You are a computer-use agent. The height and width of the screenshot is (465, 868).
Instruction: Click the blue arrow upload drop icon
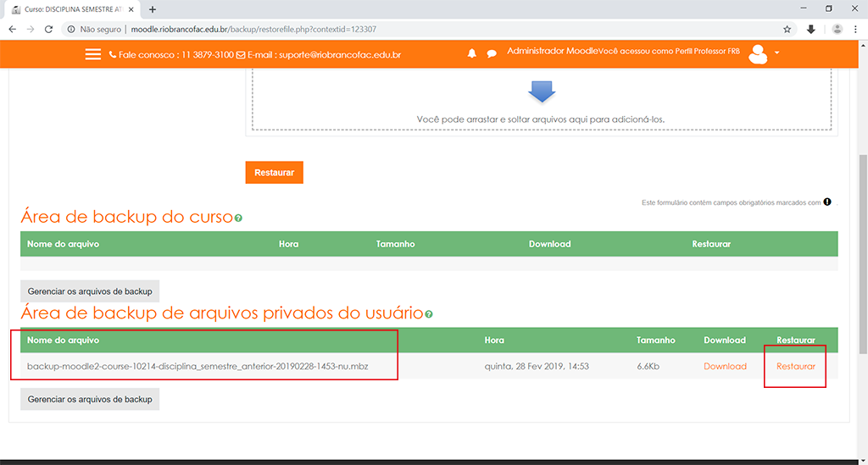[542, 91]
